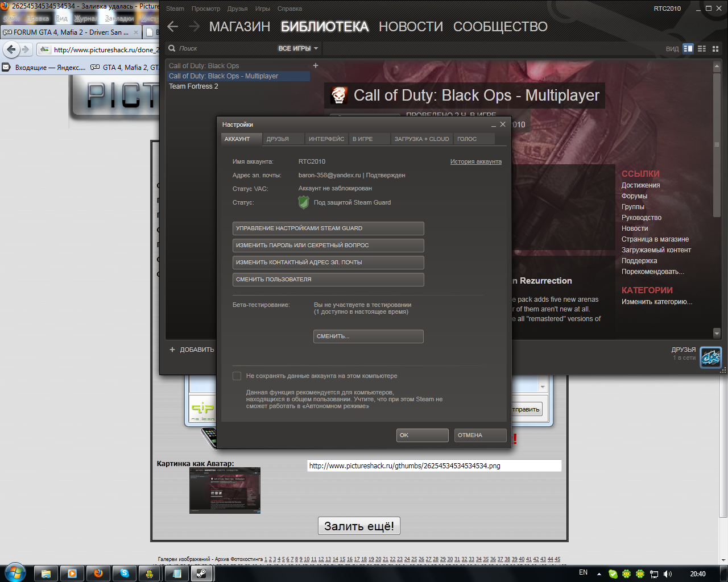Screen dimensions: 728x582
Task: Switch Steam library to detail view
Action: click(688, 48)
